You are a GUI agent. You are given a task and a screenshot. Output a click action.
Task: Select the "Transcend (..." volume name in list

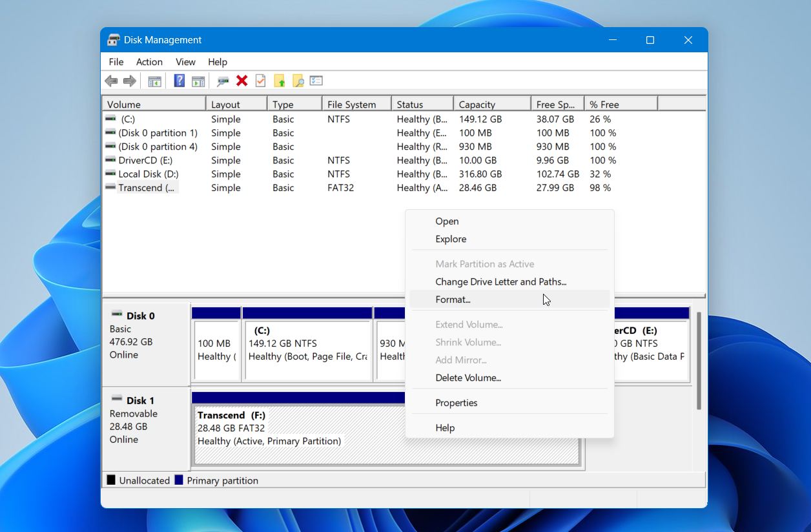[147, 188]
